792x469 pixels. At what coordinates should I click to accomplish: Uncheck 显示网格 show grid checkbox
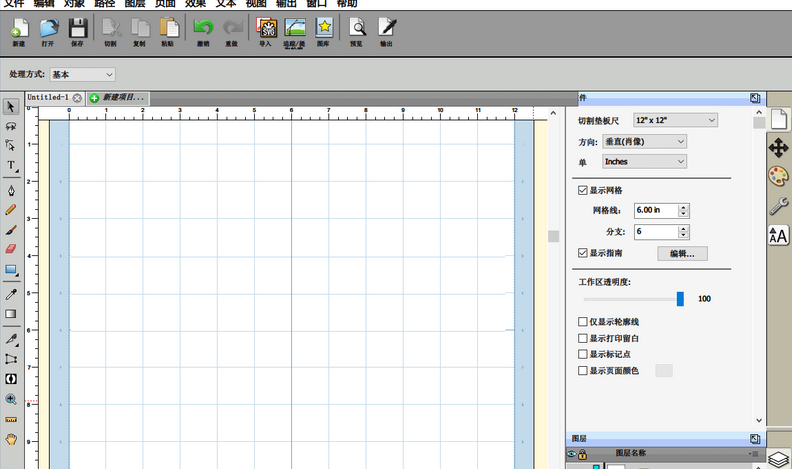(x=582, y=190)
